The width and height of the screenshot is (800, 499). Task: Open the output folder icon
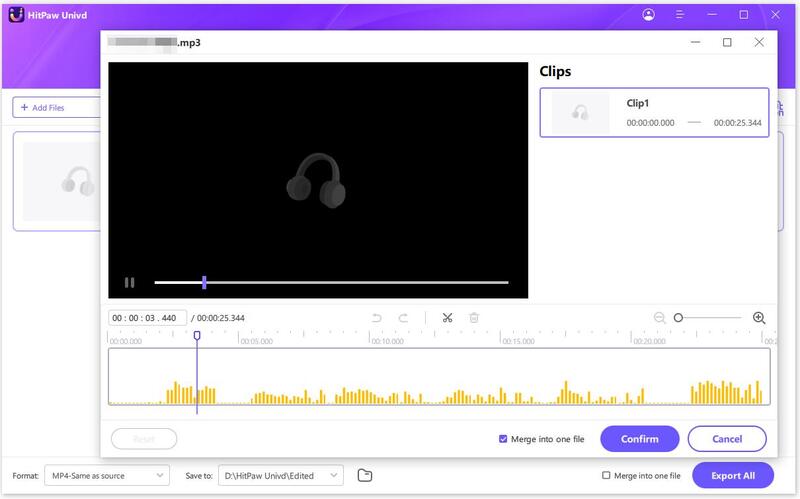(365, 476)
